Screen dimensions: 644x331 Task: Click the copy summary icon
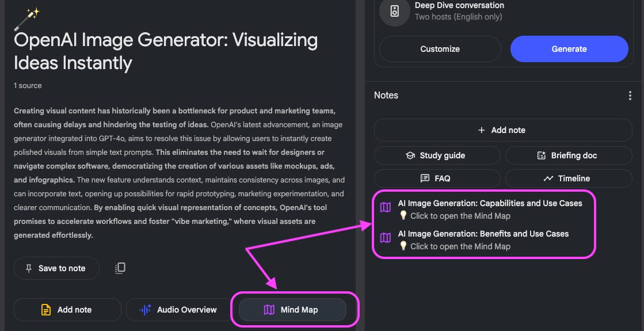coord(120,268)
